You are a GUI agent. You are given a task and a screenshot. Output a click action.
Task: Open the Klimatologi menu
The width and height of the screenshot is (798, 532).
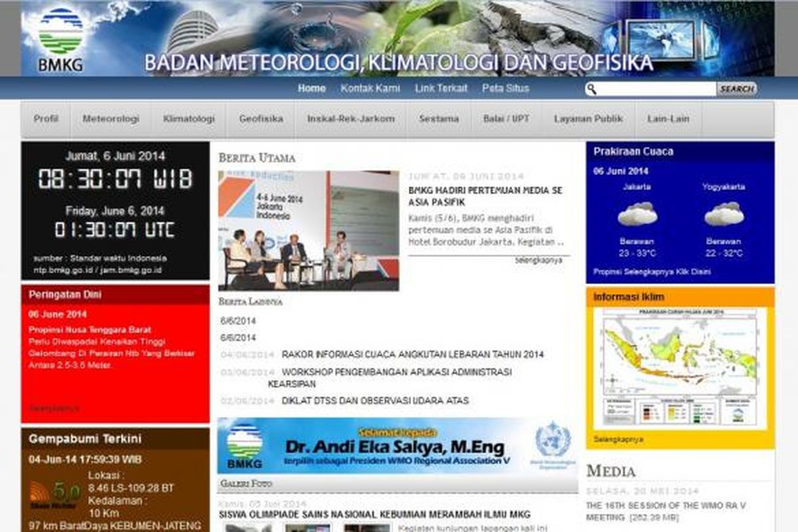click(189, 119)
